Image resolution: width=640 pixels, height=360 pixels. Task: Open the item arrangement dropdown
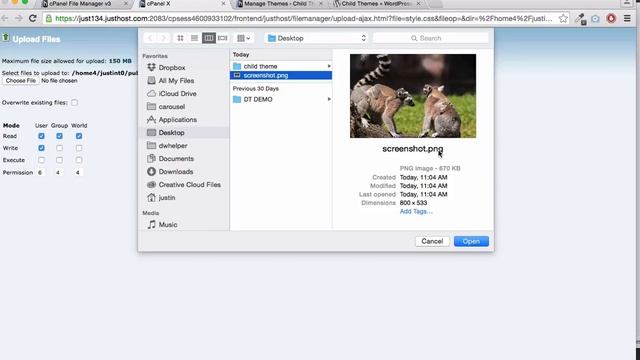pos(244,38)
